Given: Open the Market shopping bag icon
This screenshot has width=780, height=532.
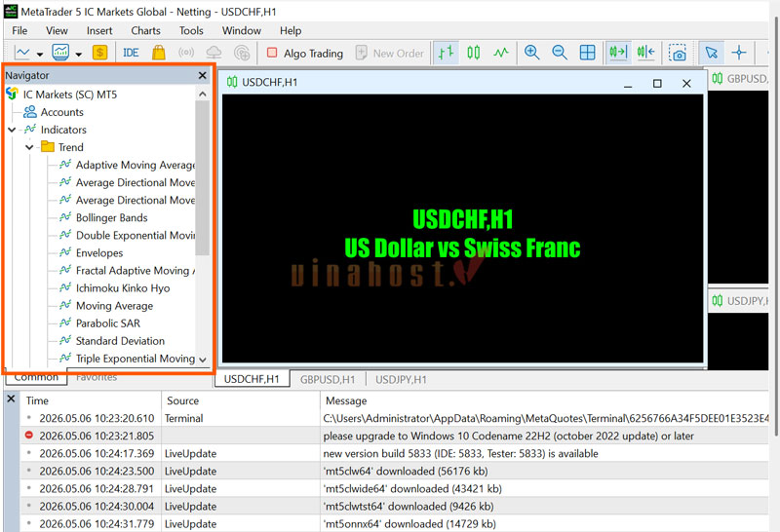Looking at the screenshot, I should tap(159, 53).
